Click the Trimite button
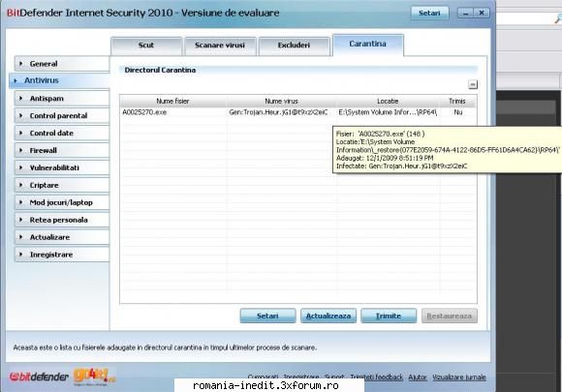This screenshot has height=392, width=562. click(x=389, y=316)
